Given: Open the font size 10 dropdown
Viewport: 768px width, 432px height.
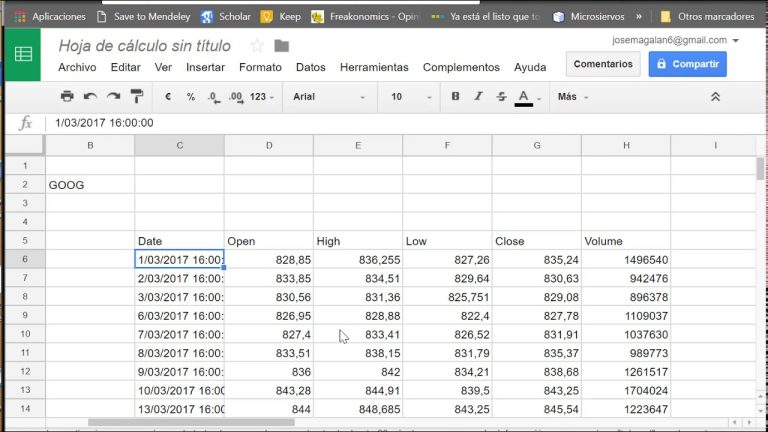Looking at the screenshot, I should [410, 97].
